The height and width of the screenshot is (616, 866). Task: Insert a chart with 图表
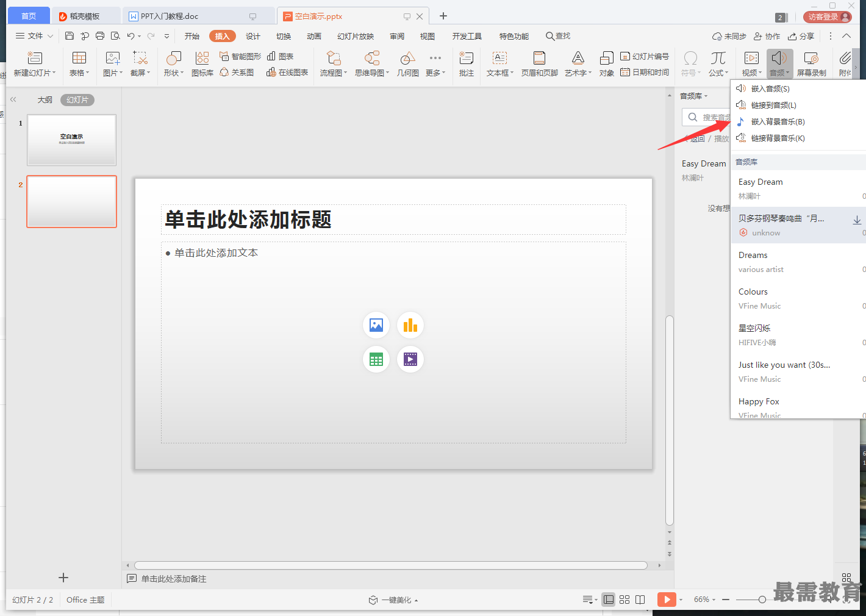pyautogui.click(x=281, y=56)
